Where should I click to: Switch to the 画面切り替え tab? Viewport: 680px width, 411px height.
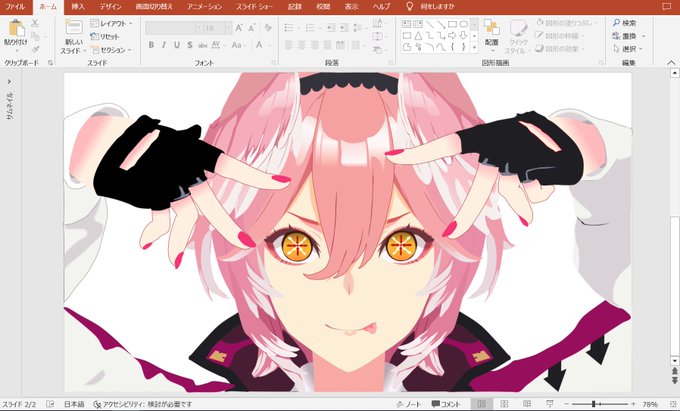(x=154, y=7)
